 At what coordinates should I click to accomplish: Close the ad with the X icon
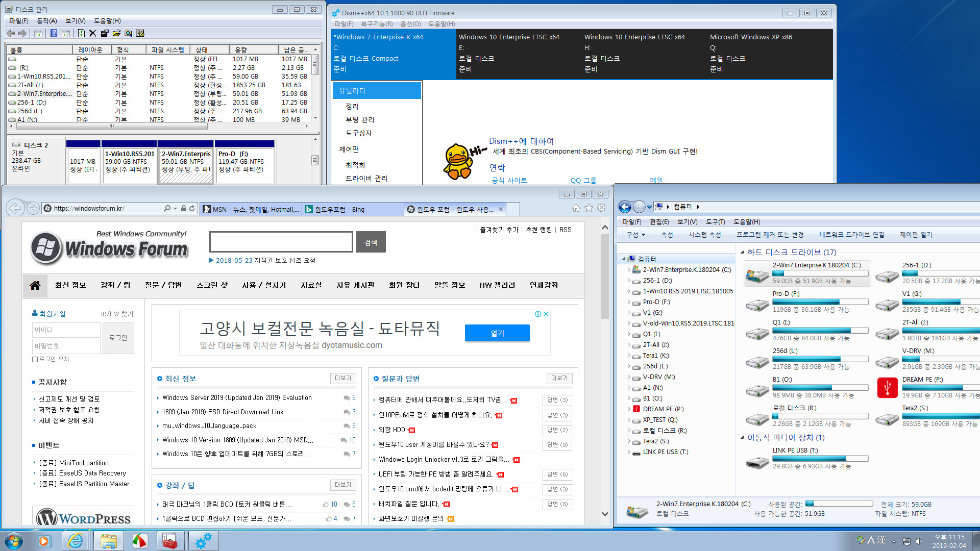546,314
